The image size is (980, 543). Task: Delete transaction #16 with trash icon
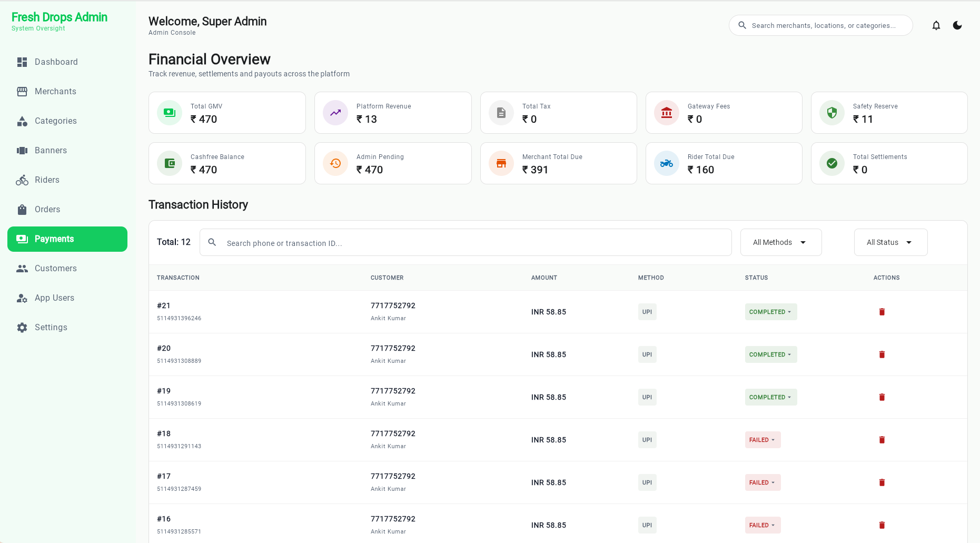[x=882, y=525]
